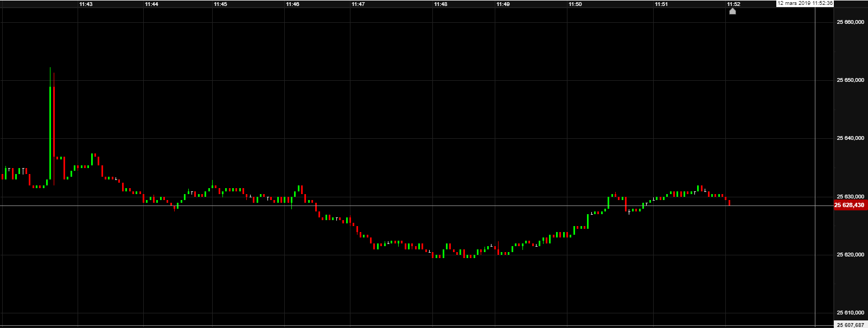Click the 11:49 time axis label

(x=503, y=4)
